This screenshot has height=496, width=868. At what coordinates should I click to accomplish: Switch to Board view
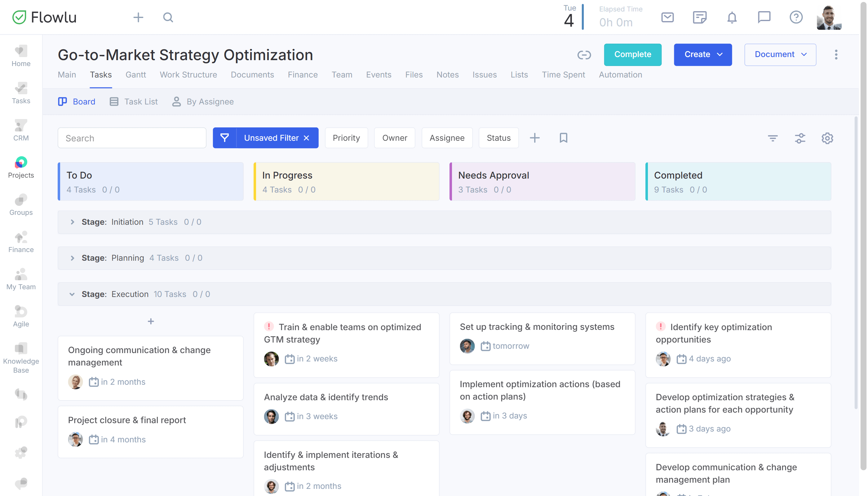(x=77, y=101)
